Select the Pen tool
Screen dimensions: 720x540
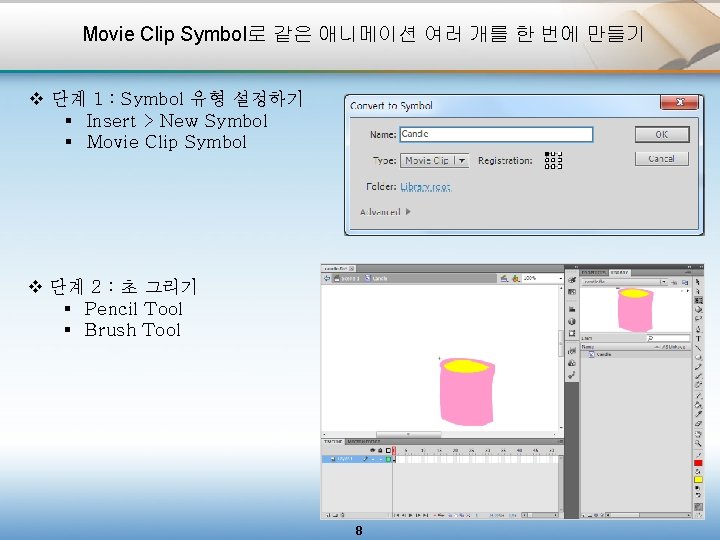click(x=698, y=329)
